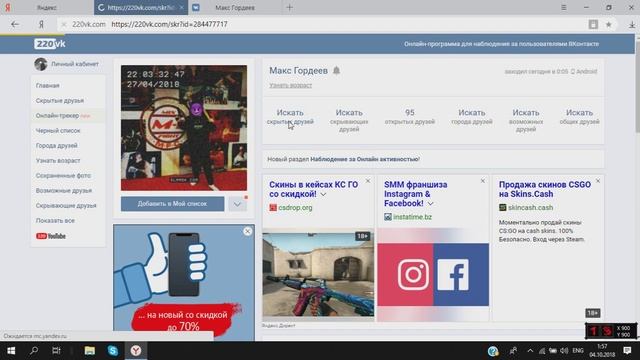The height and width of the screenshot is (360, 640).
Task: Click Искать возможных друзей
Action: pyautogui.click(x=526, y=120)
